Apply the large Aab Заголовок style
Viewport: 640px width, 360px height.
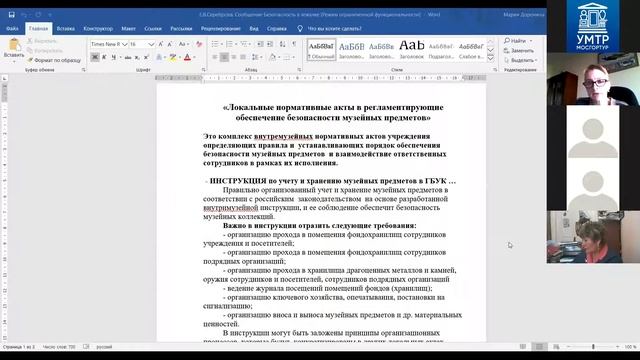411,50
